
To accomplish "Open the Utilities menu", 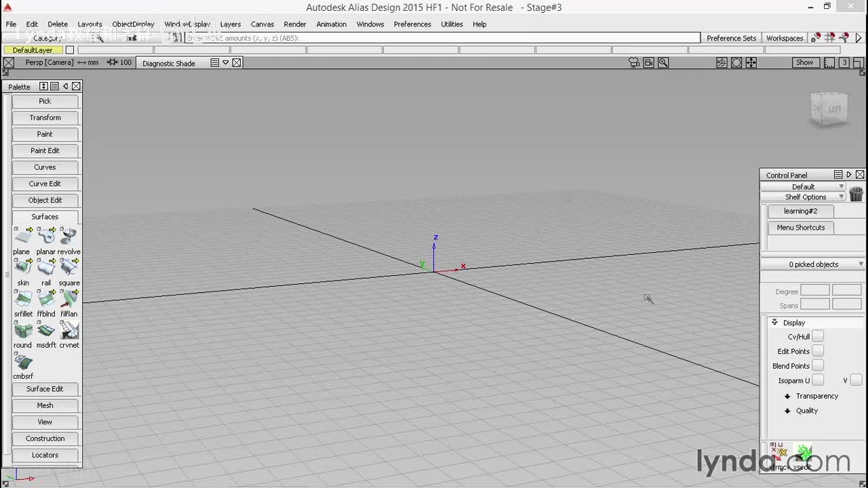I will pyautogui.click(x=452, y=24).
